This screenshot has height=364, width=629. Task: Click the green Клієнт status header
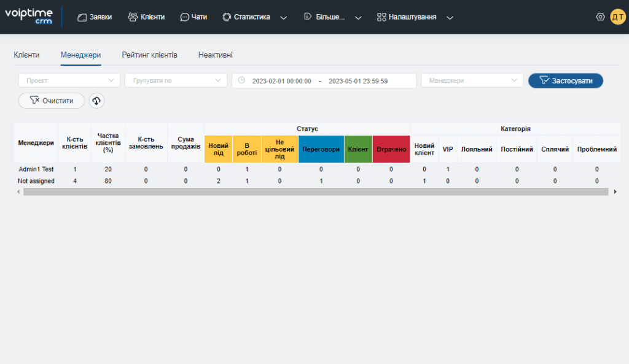(x=358, y=149)
